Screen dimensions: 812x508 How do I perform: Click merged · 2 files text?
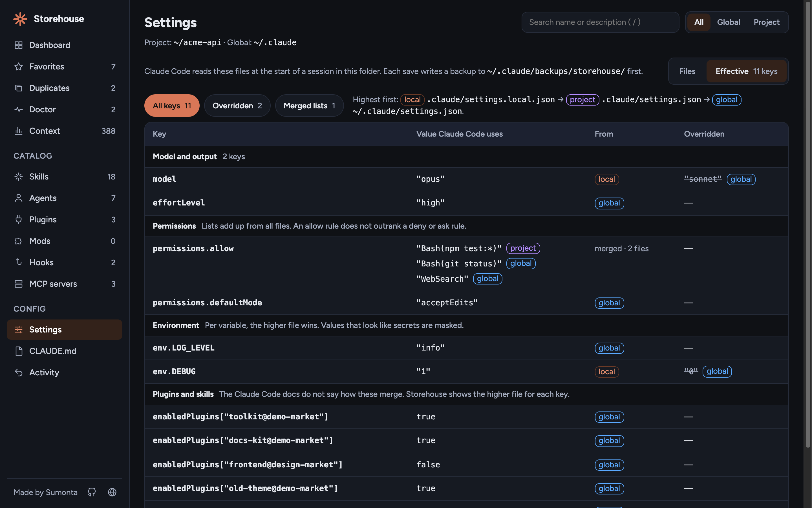pyautogui.click(x=621, y=249)
